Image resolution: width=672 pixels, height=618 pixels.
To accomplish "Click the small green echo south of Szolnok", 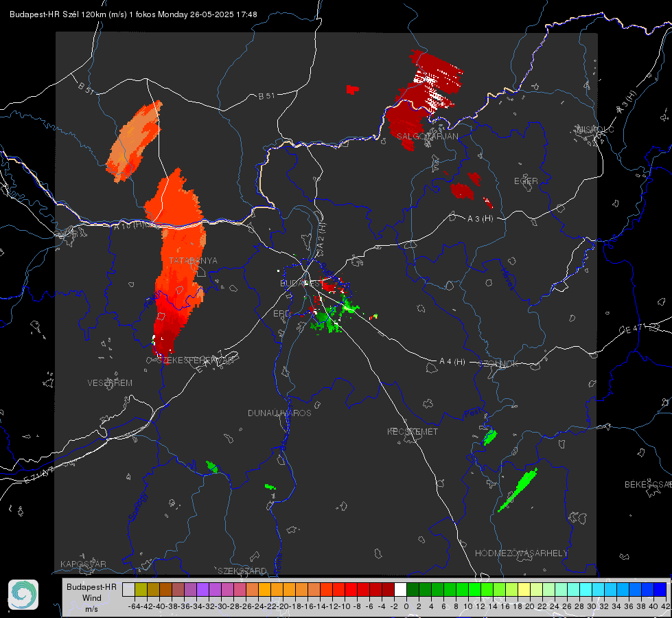I will point(489,437).
